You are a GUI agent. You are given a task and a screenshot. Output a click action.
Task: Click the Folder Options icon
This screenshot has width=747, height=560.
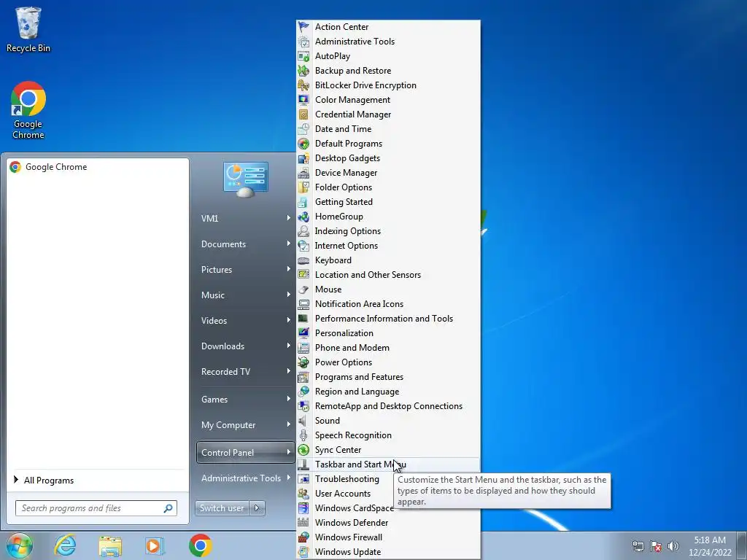[x=303, y=187]
